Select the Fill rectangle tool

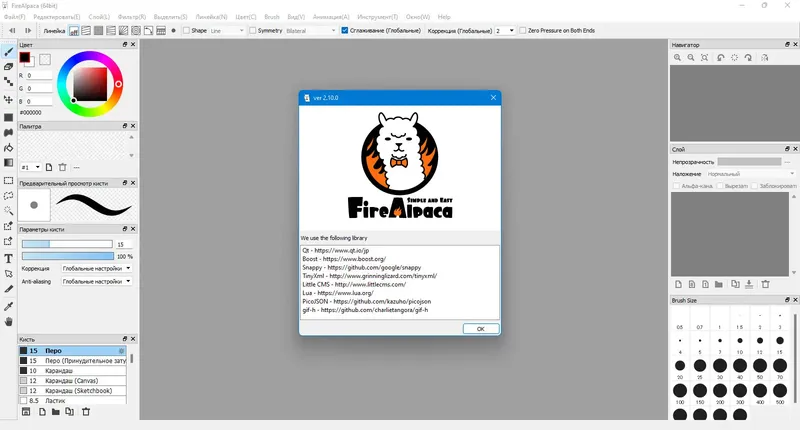(x=8, y=117)
